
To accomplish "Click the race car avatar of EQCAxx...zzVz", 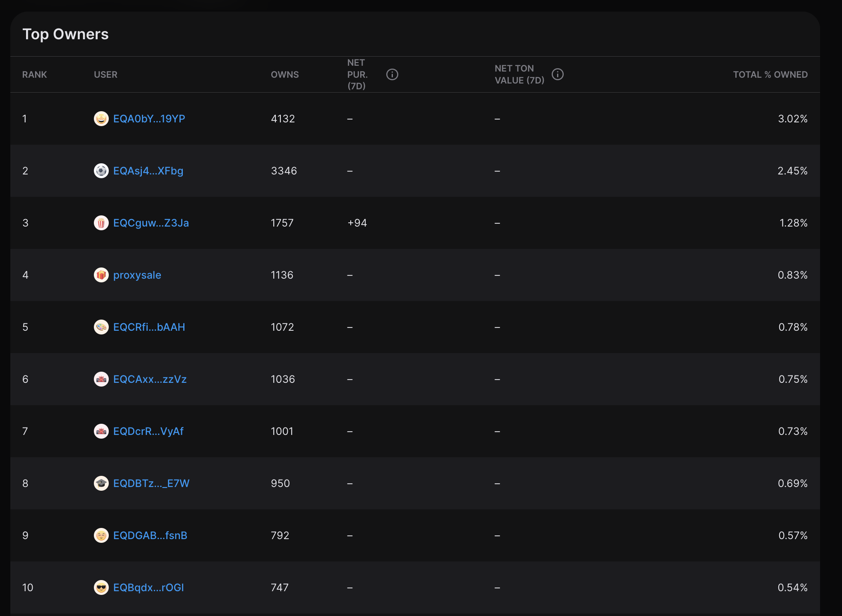I will [101, 380].
